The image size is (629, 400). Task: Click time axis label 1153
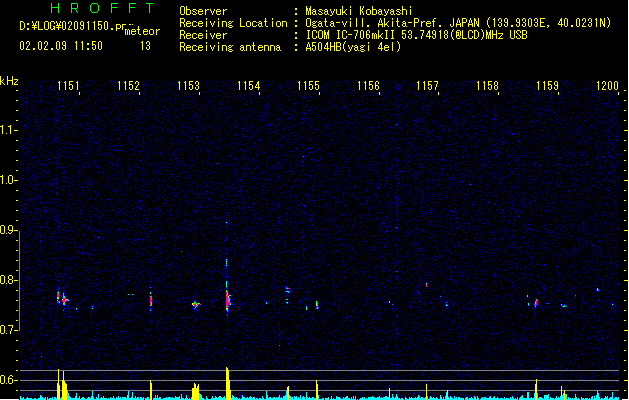(188, 86)
